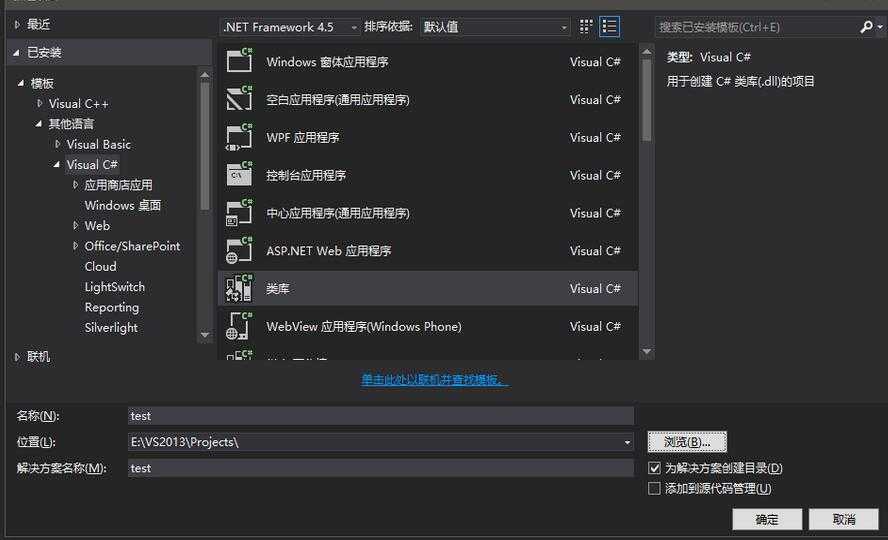Viewport: 888px width, 540px height.
Task: Switch to list view layout
Action: 609,27
